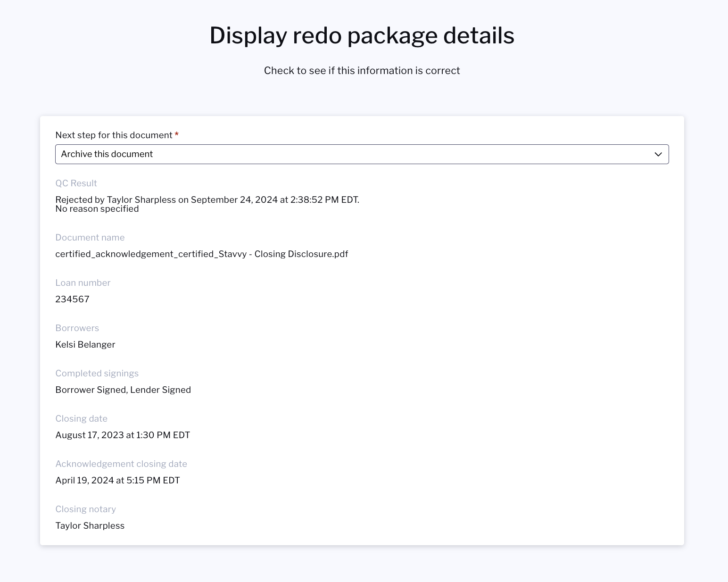The image size is (728, 582).
Task: Click borrower name 'Kelsi Belanger'
Action: 85,345
